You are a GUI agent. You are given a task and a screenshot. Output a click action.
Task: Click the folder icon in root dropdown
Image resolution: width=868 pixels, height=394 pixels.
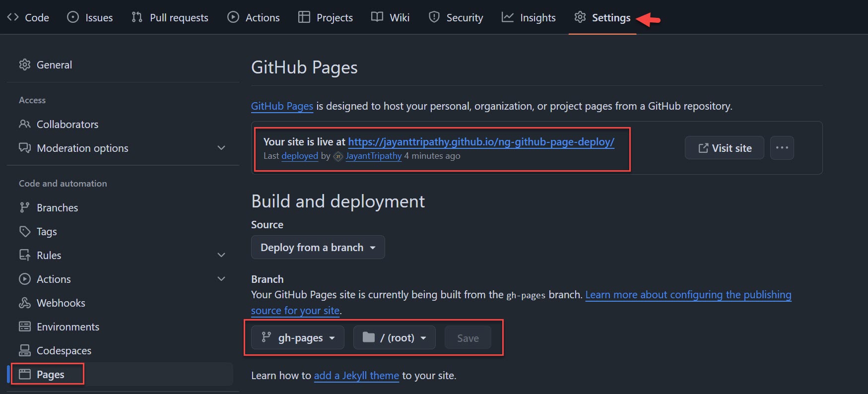(x=369, y=337)
